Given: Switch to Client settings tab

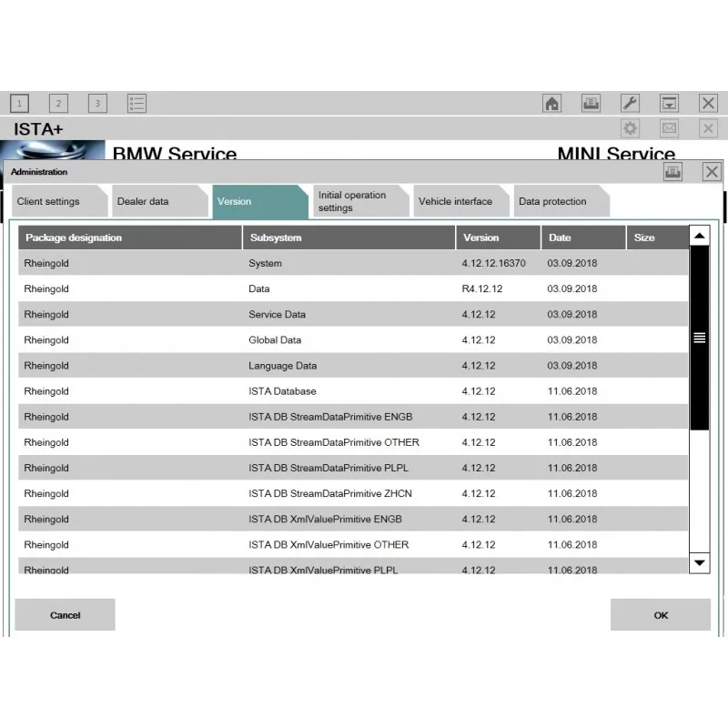Looking at the screenshot, I should (x=59, y=201).
